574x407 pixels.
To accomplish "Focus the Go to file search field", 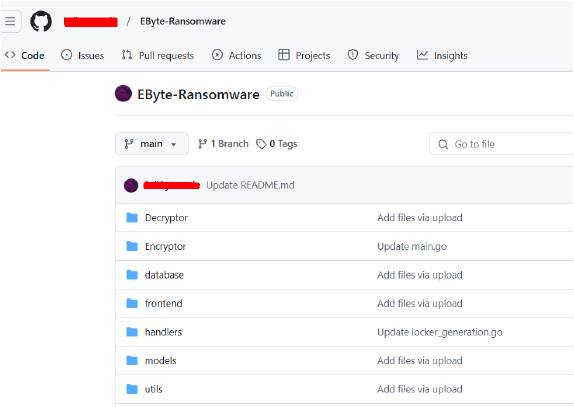I will tap(501, 144).
